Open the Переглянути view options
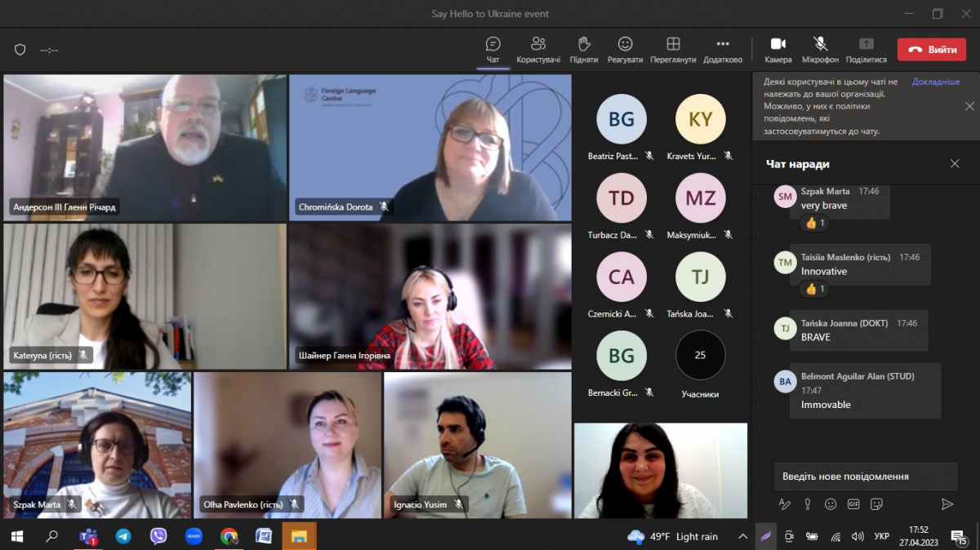Image resolution: width=980 pixels, height=550 pixels. [x=673, y=49]
